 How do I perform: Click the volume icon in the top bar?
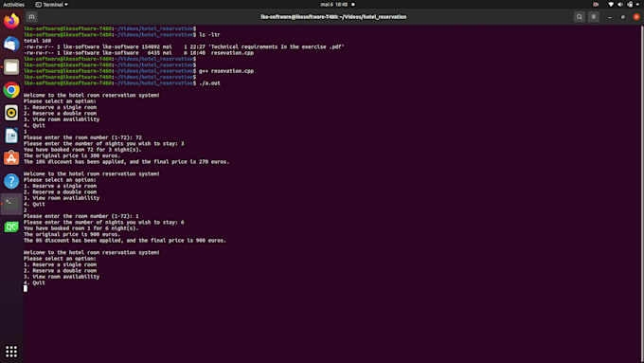[x=620, y=5]
